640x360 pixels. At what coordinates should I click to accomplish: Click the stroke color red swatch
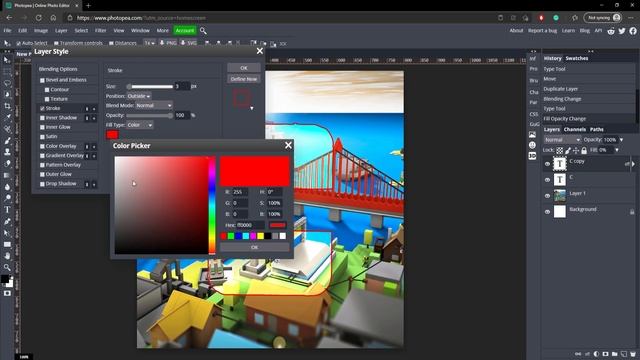[x=112, y=135]
